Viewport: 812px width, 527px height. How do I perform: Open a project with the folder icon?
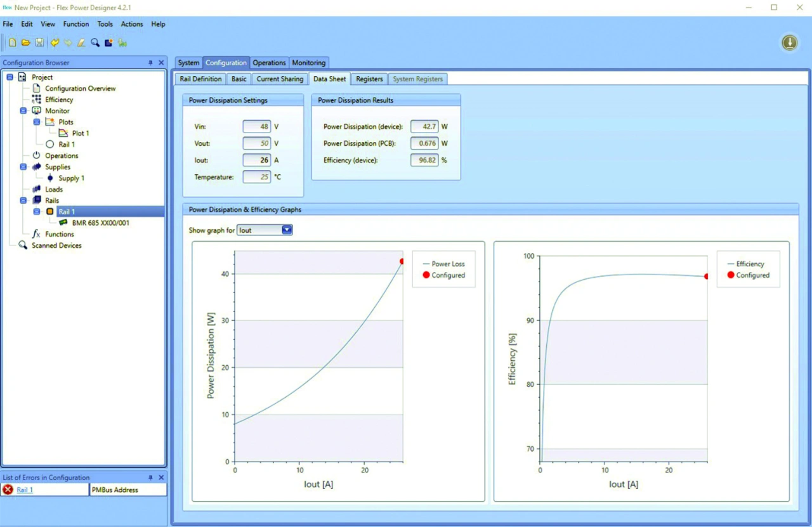click(26, 42)
